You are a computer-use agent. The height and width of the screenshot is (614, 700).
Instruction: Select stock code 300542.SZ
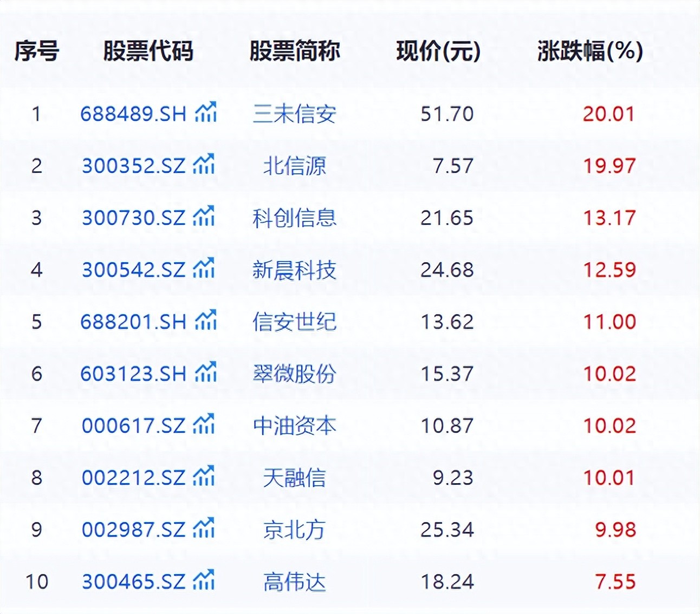[133, 270]
